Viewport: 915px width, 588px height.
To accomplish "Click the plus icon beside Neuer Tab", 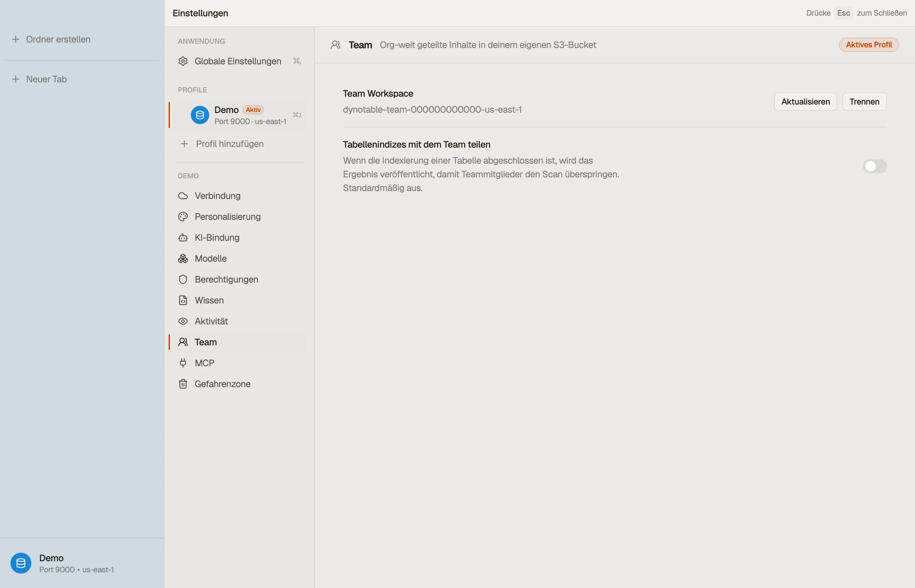I will tap(16, 79).
